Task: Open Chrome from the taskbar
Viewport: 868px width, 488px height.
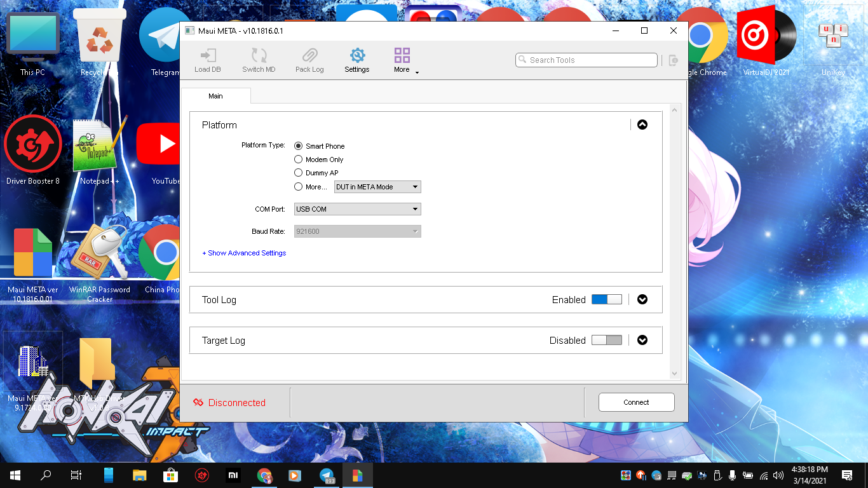Action: click(x=264, y=475)
